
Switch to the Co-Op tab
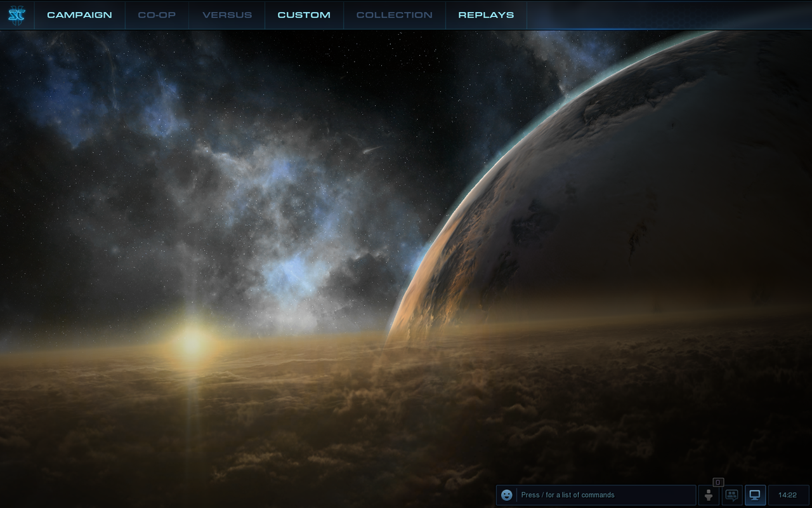pyautogui.click(x=157, y=15)
